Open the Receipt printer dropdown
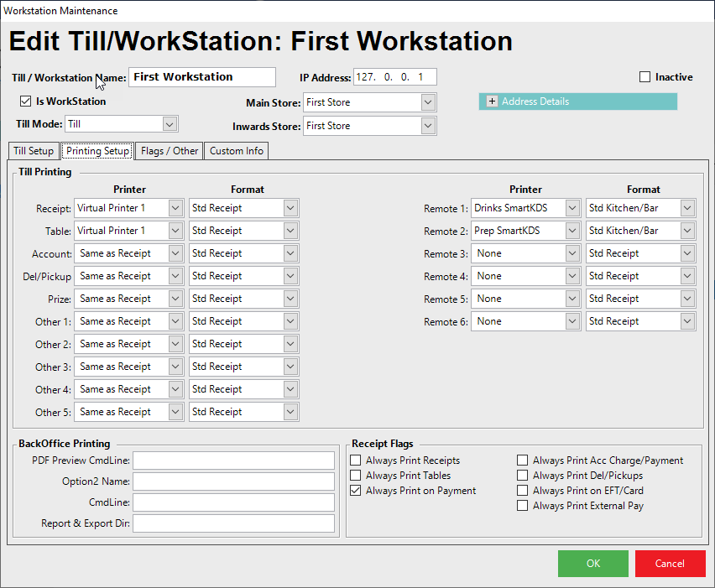The height and width of the screenshot is (588, 715). pyautogui.click(x=175, y=208)
